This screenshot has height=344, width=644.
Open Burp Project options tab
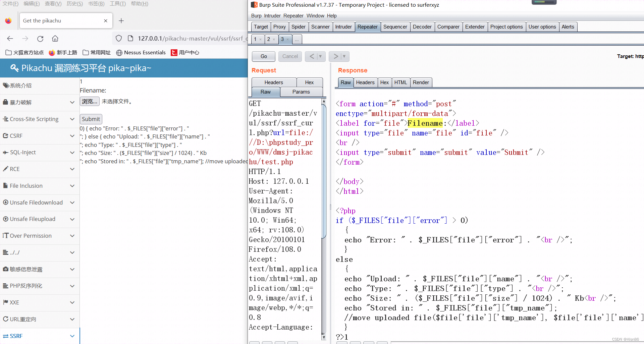click(506, 27)
